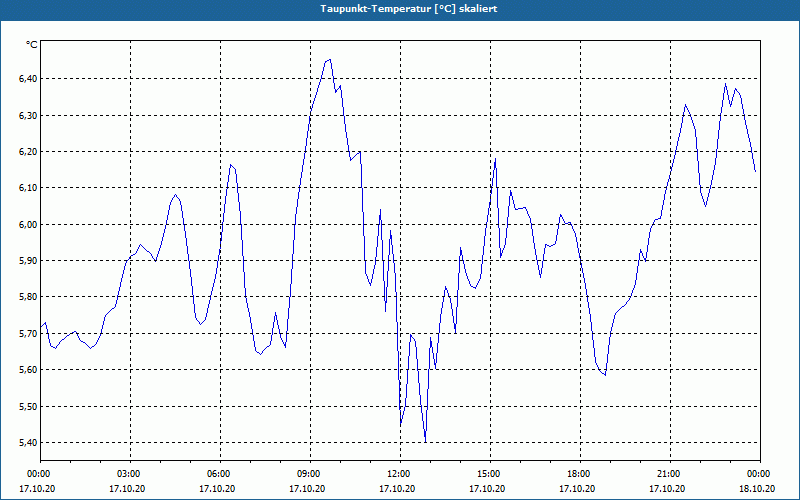This screenshot has width=800, height=500.
Task: Click the title "Taupunkt-Temperatur [°C] skaliert"
Action: [x=409, y=9]
